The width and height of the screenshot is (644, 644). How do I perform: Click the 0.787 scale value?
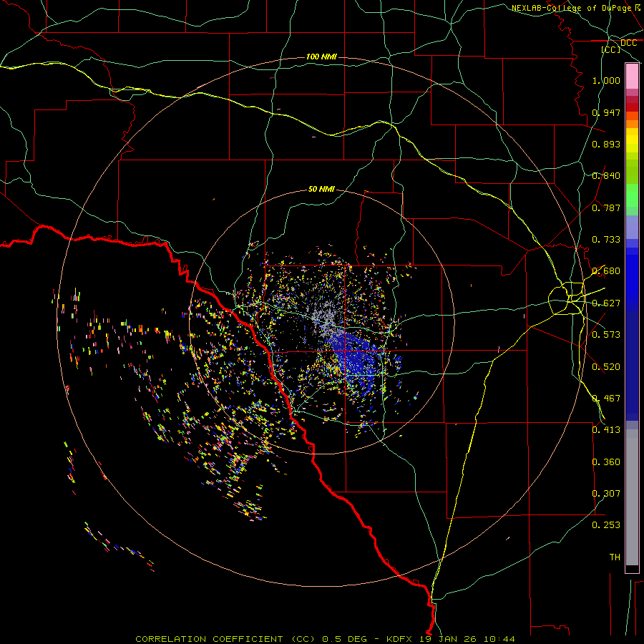[606, 208]
